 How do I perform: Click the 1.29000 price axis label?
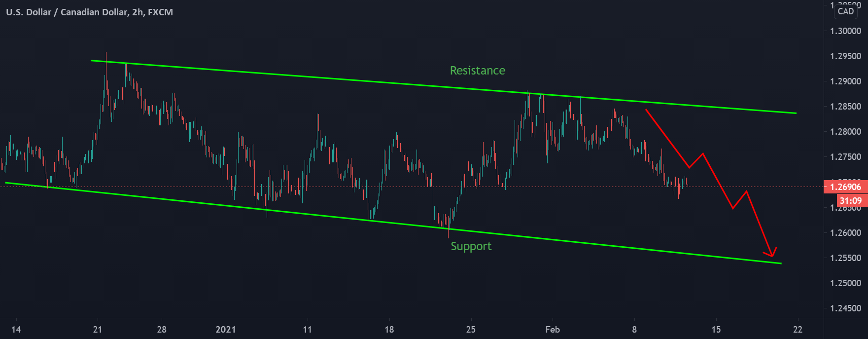pyautogui.click(x=845, y=81)
